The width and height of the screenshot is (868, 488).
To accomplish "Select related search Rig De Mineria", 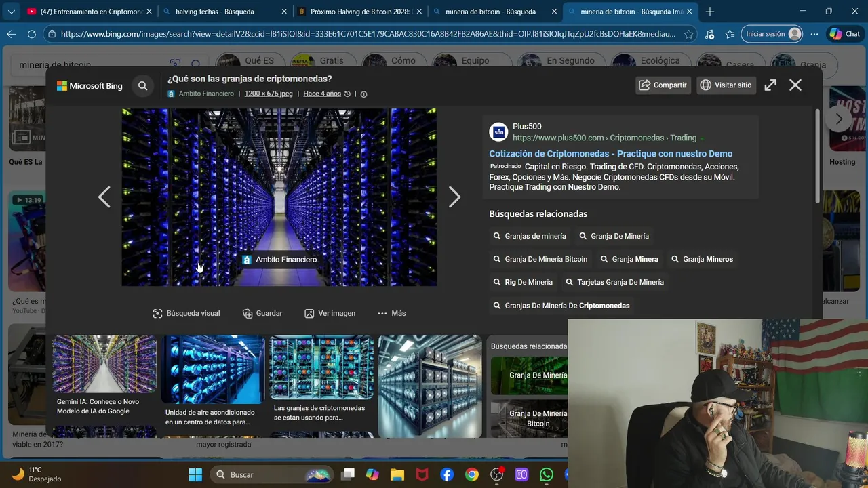I will pyautogui.click(x=523, y=282).
